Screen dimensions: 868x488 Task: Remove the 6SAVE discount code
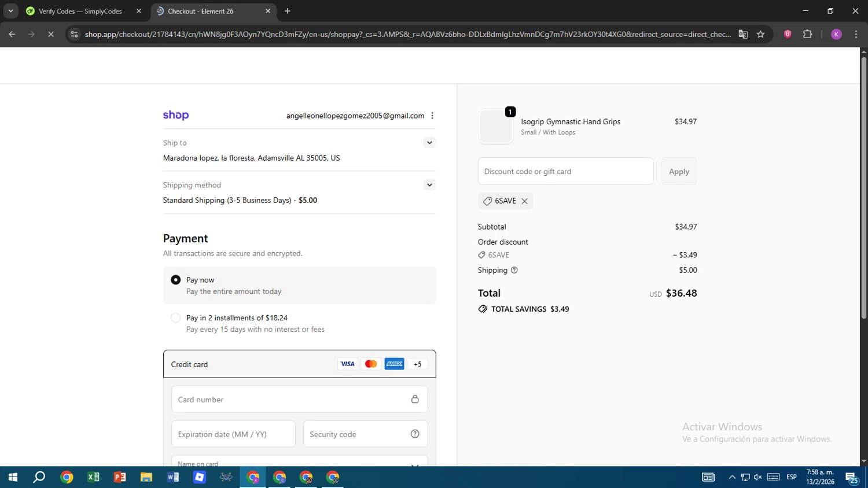click(524, 201)
